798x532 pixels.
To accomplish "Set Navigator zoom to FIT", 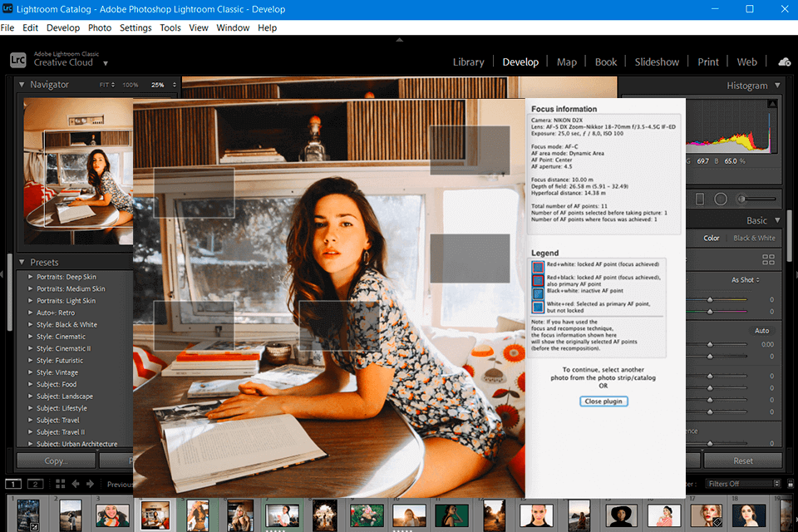I will (106, 85).
